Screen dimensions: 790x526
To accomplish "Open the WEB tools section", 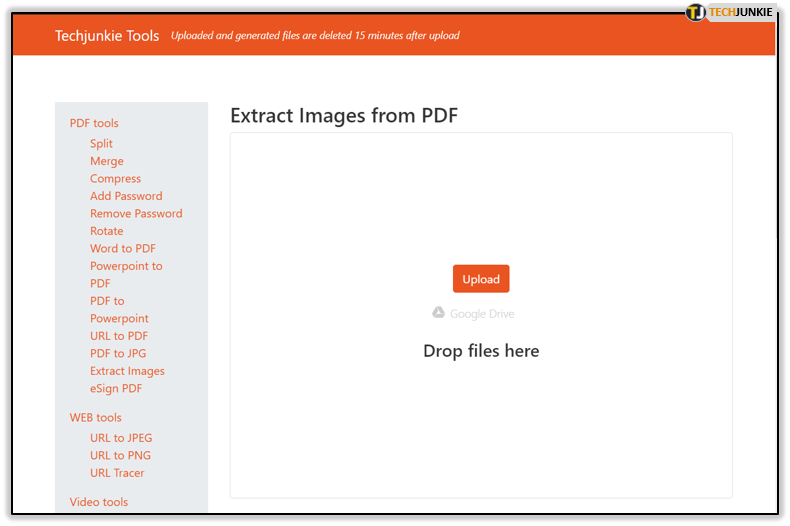I will [96, 418].
